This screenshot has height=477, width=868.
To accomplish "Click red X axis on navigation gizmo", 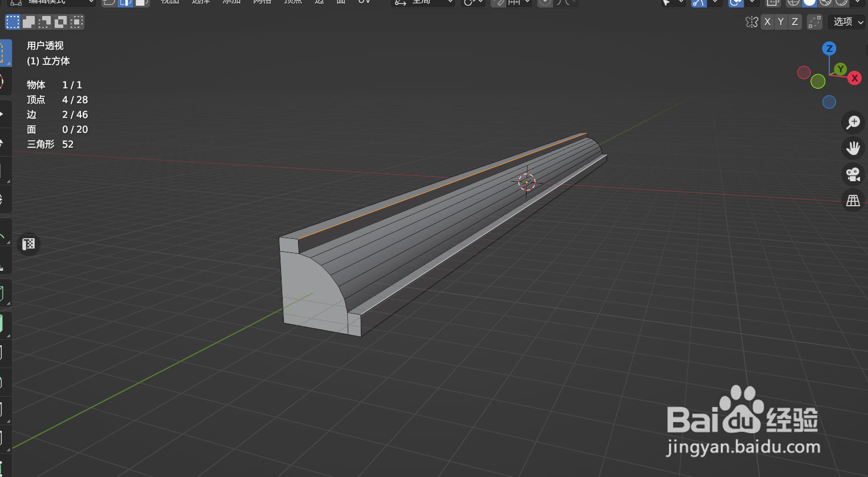I will point(854,78).
